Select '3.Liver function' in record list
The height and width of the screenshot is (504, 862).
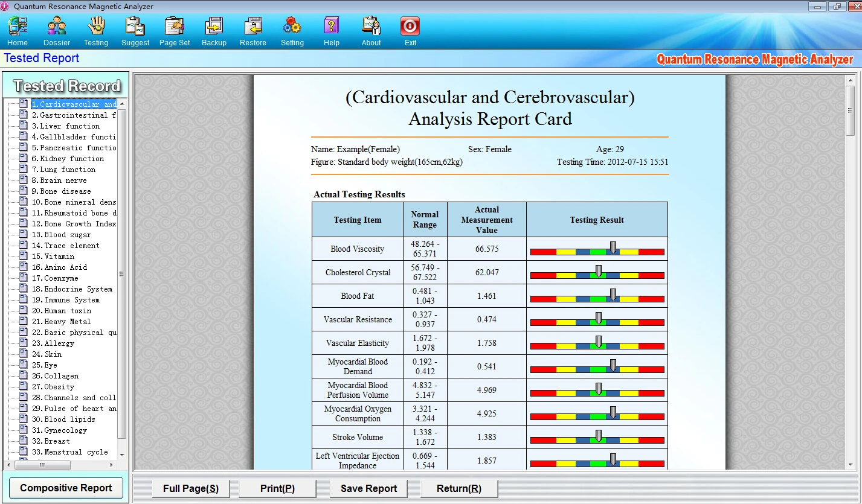pos(66,126)
